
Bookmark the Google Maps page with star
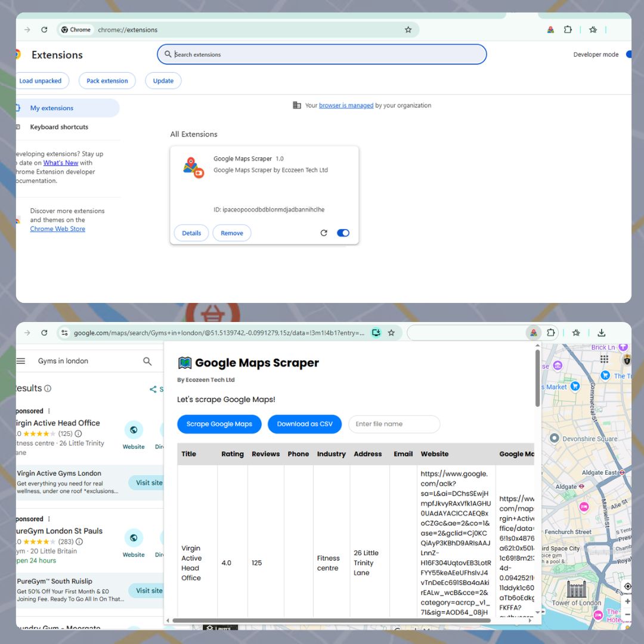[391, 333]
